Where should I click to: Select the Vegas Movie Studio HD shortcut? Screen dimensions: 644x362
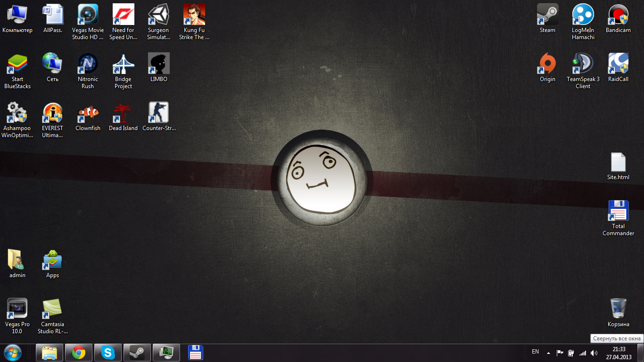click(x=88, y=22)
